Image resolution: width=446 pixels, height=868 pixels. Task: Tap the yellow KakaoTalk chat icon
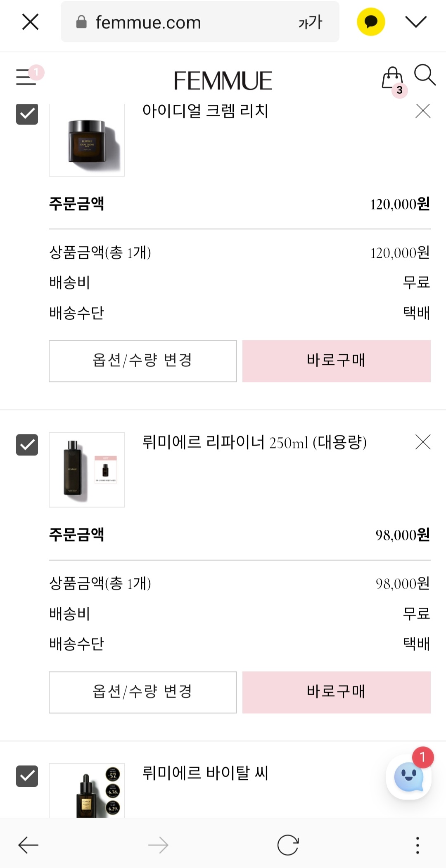[x=371, y=22]
